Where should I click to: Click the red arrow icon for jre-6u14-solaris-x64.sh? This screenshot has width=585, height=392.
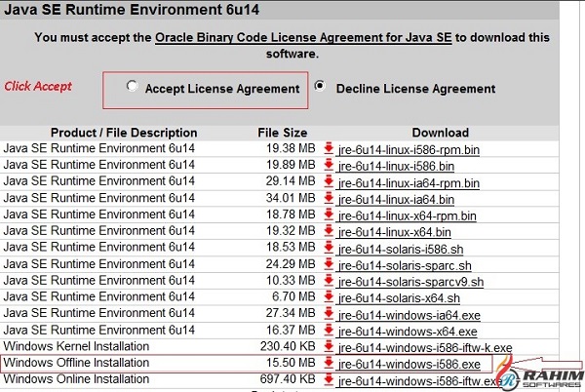click(329, 296)
